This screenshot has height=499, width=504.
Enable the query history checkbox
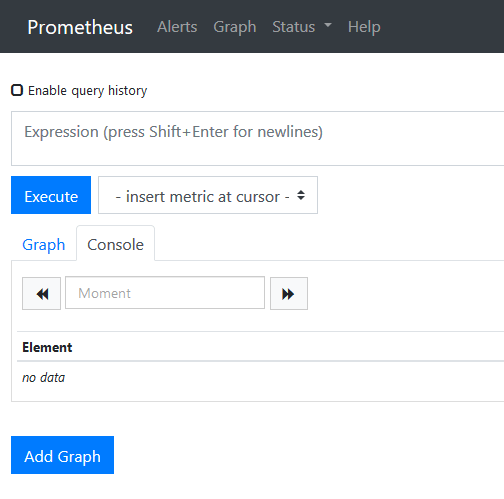(17, 90)
